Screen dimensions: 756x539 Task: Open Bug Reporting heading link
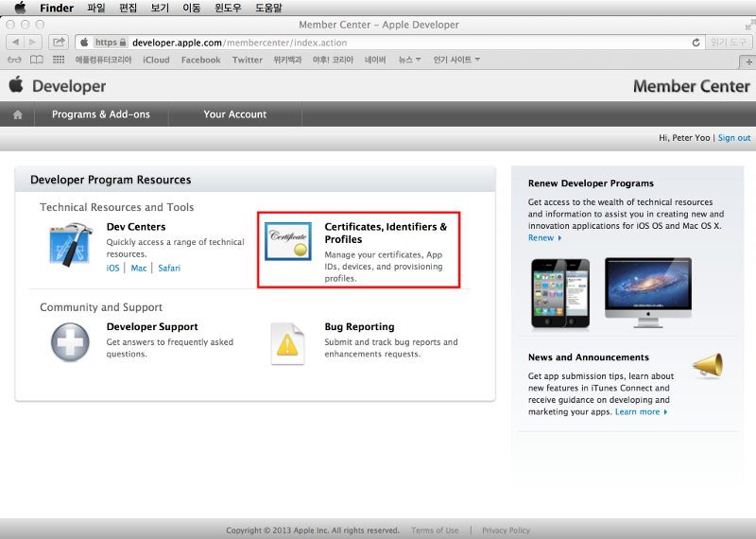(x=359, y=326)
